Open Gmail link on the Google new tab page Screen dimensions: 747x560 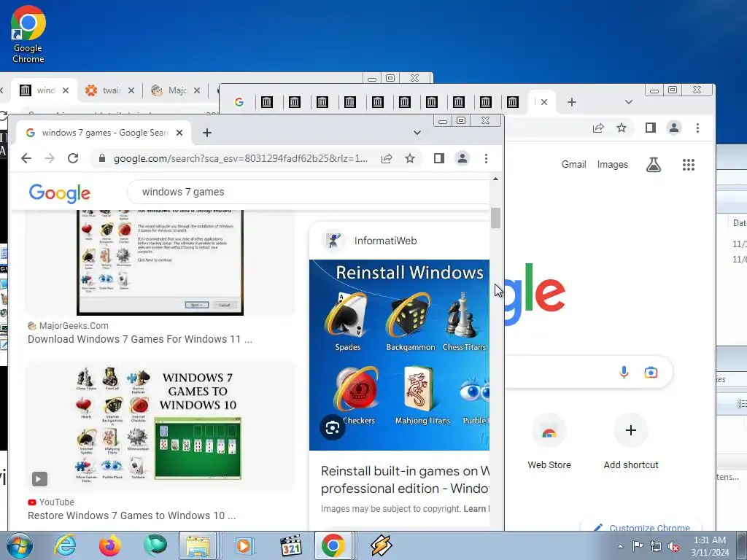(573, 164)
